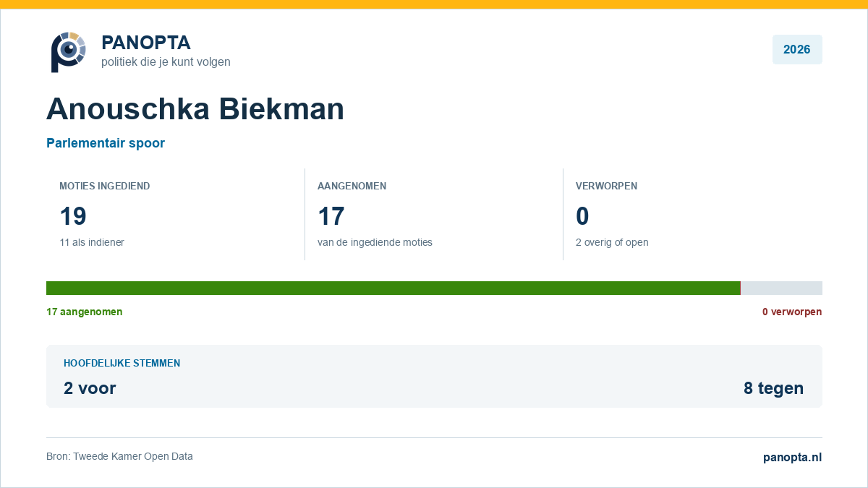Click '11 als indiener' subtext
Screen dimensions: 868x488
point(92,242)
